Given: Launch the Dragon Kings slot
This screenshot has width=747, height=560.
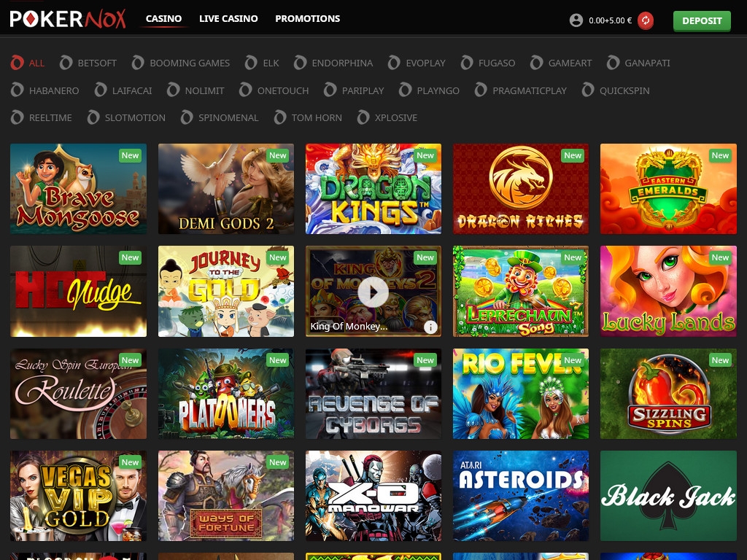Looking at the screenshot, I should (373, 189).
